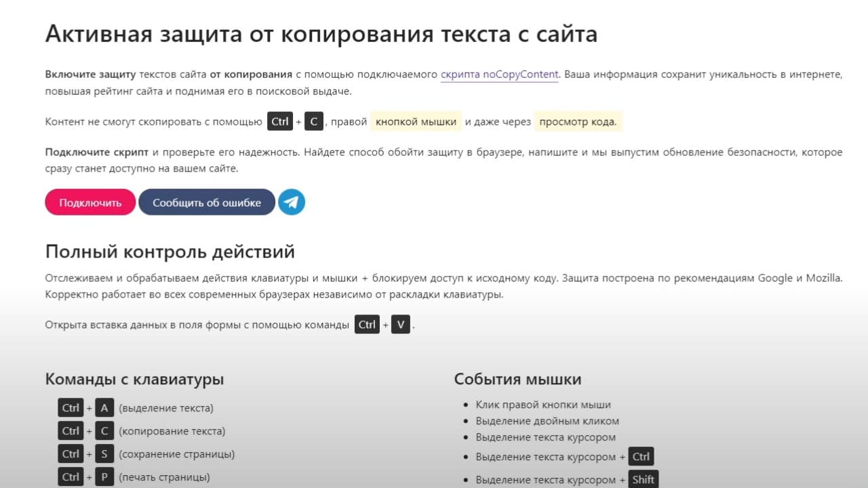Click the bold text Подключите скрипт
The image size is (868, 488).
pyautogui.click(x=97, y=152)
